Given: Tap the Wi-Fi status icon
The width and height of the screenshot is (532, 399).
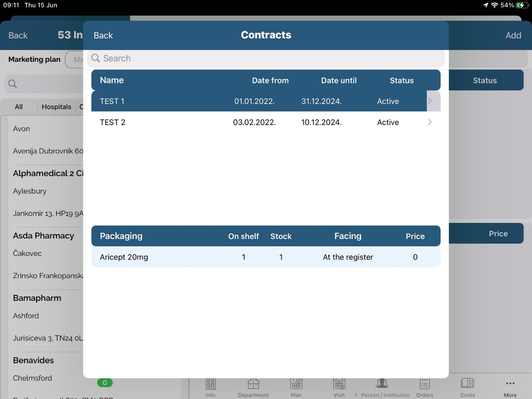Looking at the screenshot, I should [494, 5].
